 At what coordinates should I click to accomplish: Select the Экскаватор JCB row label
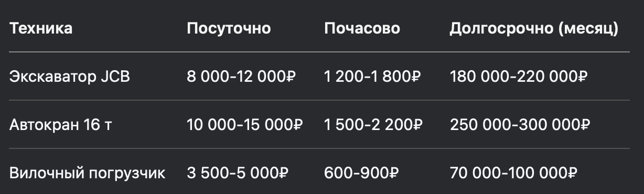pyautogui.click(x=70, y=77)
